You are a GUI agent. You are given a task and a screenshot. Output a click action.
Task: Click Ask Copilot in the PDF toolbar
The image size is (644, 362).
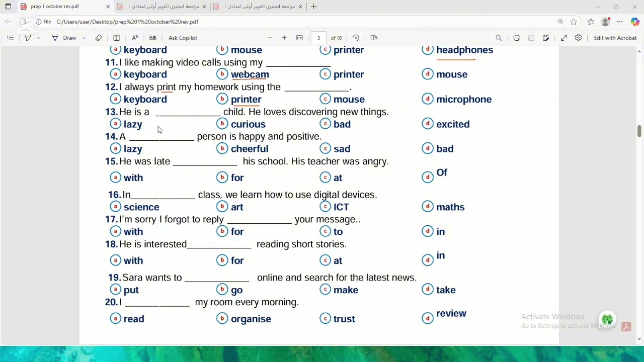click(183, 38)
